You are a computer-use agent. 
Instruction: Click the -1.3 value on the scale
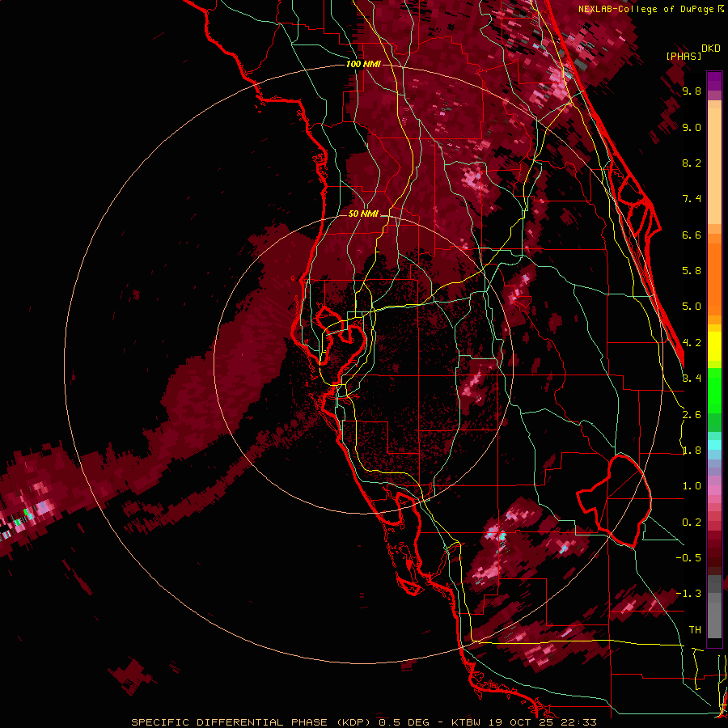[688, 594]
